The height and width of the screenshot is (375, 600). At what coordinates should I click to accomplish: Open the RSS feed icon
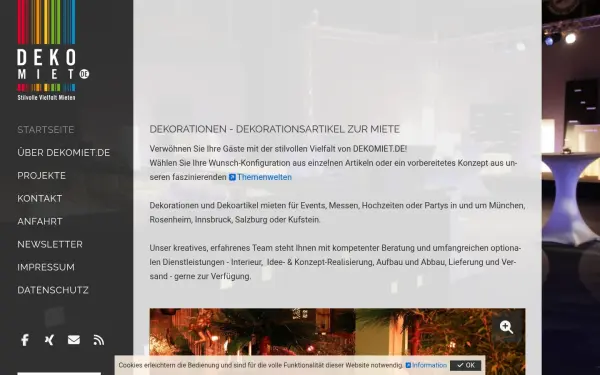[99, 340]
